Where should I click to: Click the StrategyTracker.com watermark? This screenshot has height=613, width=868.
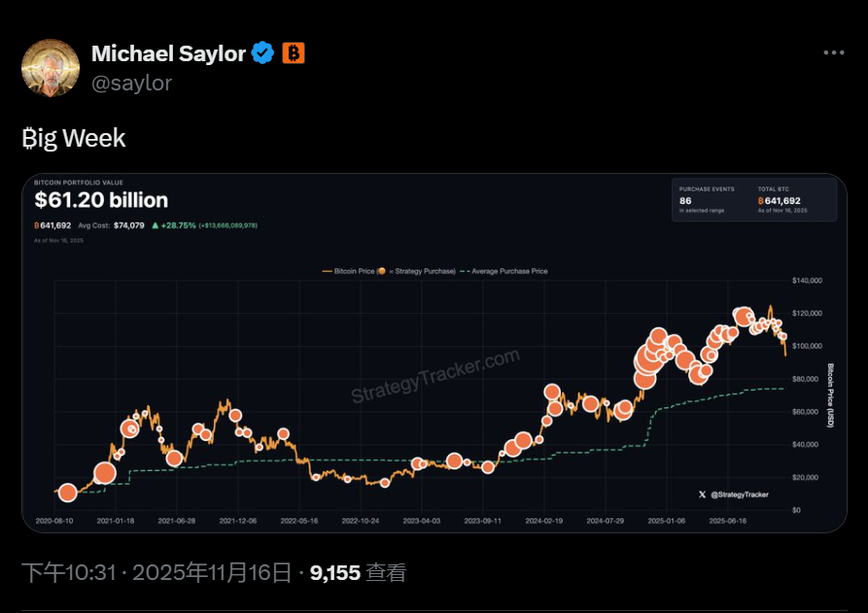pyautogui.click(x=435, y=377)
